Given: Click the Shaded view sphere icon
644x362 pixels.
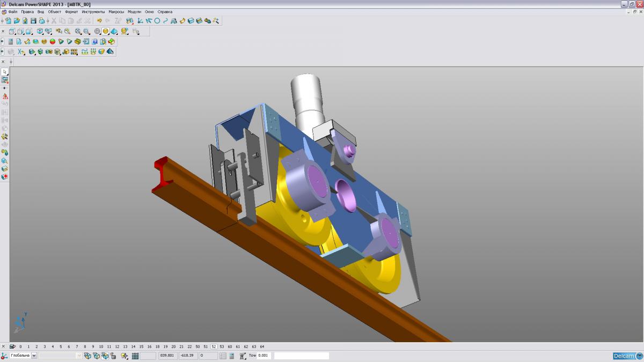Looking at the screenshot, I should (106, 31).
